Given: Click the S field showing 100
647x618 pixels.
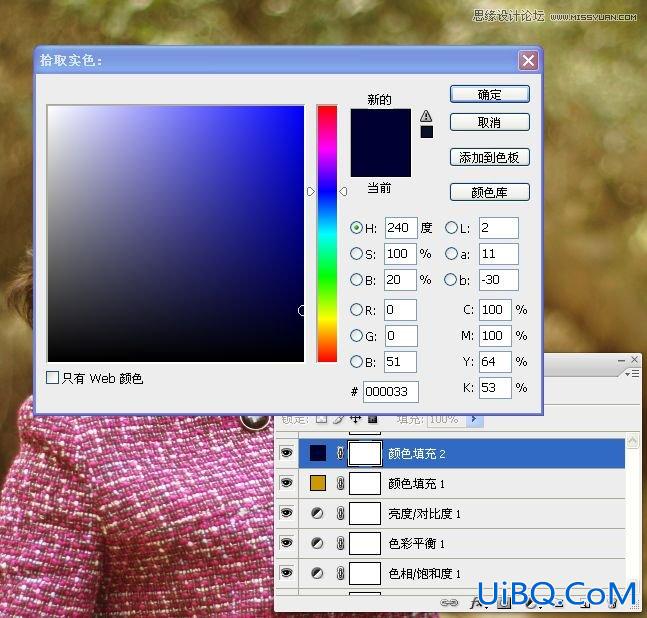Looking at the screenshot, I should pos(400,254).
